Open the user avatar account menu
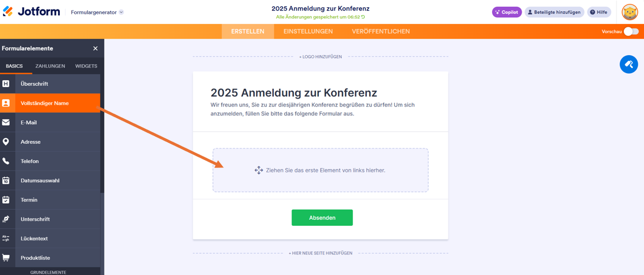The height and width of the screenshot is (275, 644). point(629,12)
